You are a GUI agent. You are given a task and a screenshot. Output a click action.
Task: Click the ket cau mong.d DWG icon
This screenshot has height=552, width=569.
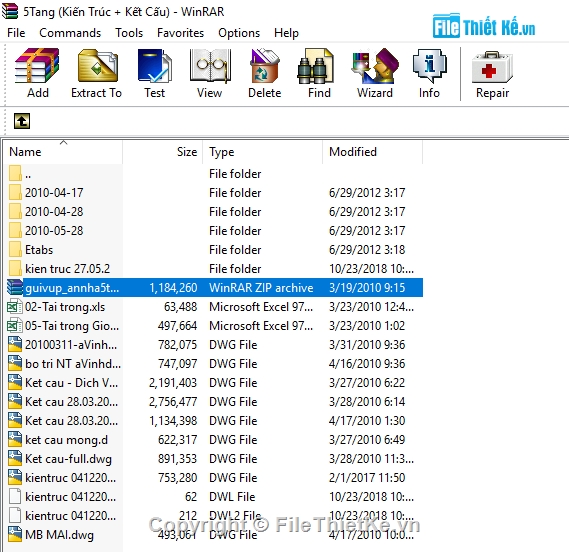click(15, 439)
